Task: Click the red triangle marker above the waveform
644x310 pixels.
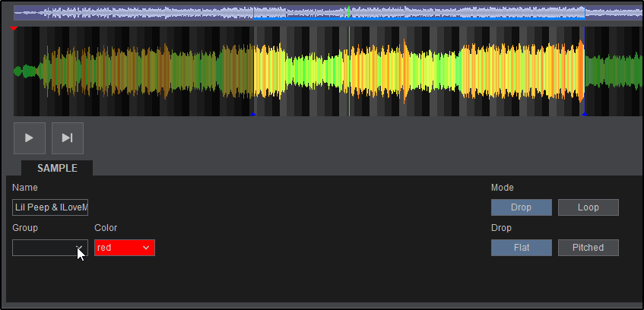Action: 14,29
